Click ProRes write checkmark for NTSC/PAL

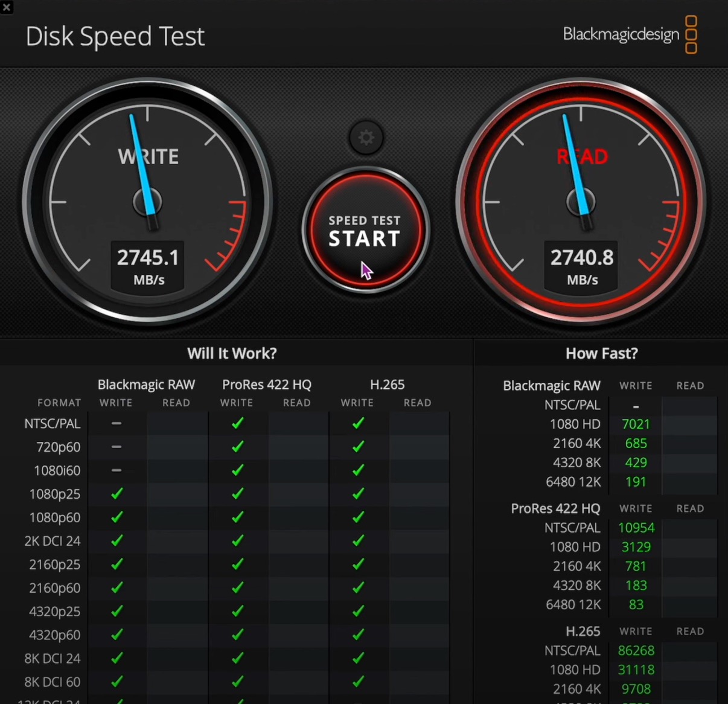(x=238, y=423)
